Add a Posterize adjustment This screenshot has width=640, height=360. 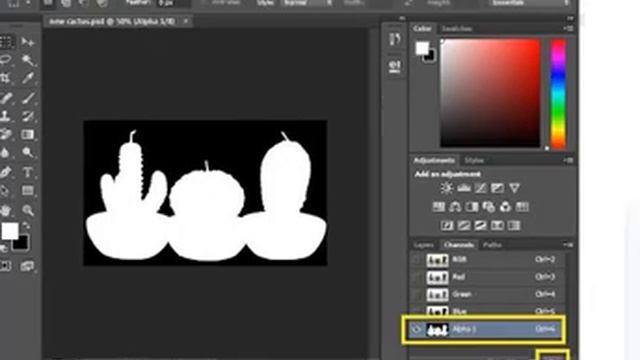(x=464, y=225)
